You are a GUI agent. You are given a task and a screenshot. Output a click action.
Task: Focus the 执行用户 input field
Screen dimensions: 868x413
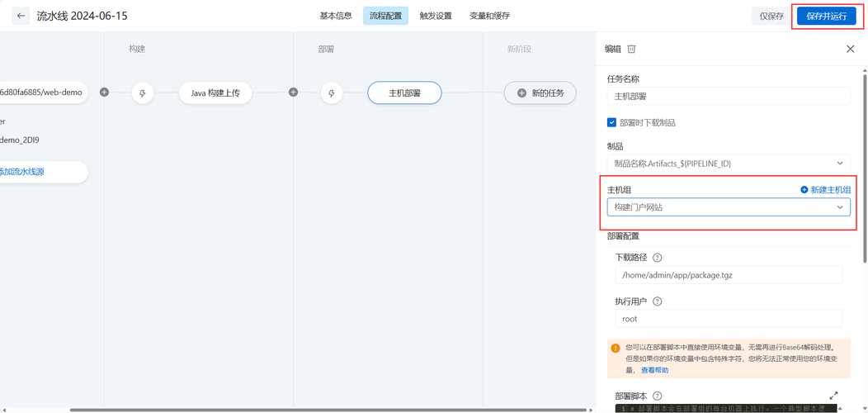point(729,319)
